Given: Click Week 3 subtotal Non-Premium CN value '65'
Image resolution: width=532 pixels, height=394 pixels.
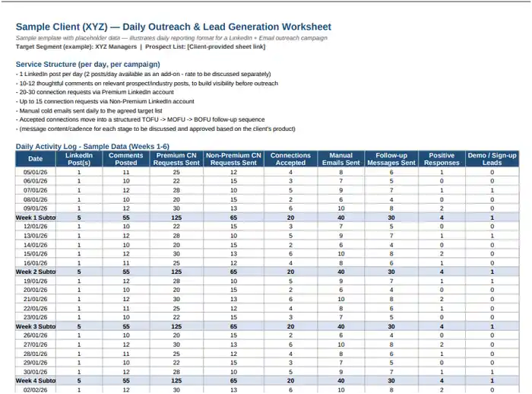Looking at the screenshot, I should click(233, 326).
